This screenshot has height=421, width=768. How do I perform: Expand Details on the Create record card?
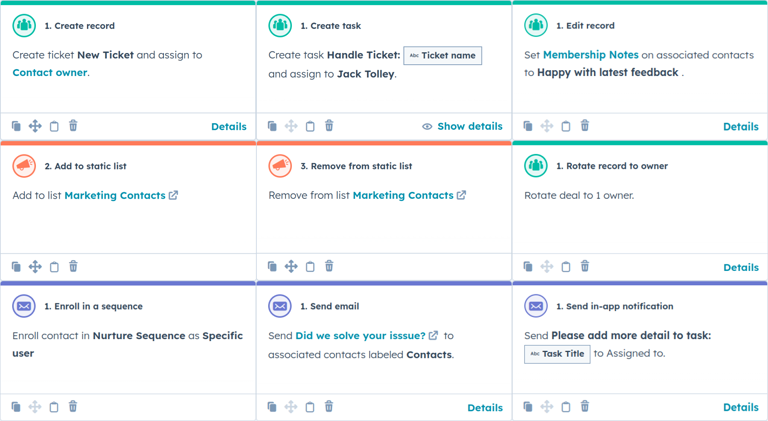pyautogui.click(x=228, y=127)
